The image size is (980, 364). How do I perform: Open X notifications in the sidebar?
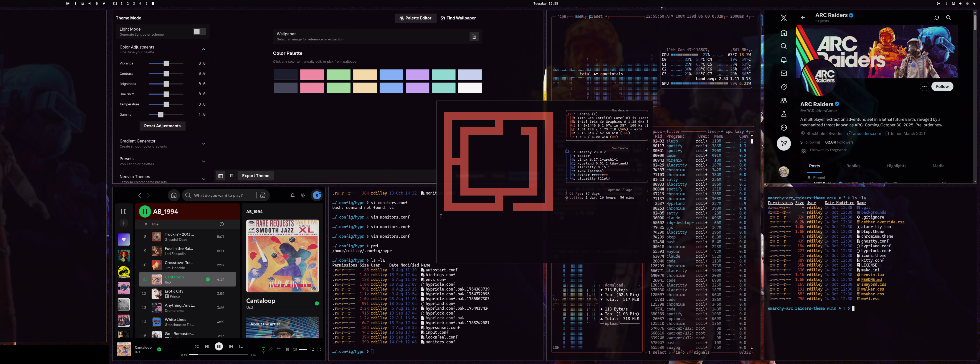click(783, 60)
